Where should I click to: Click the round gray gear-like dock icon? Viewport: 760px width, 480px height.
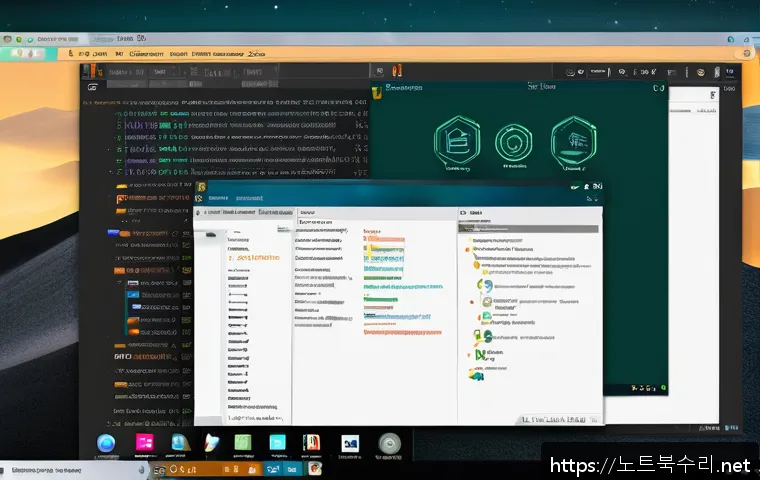(389, 443)
